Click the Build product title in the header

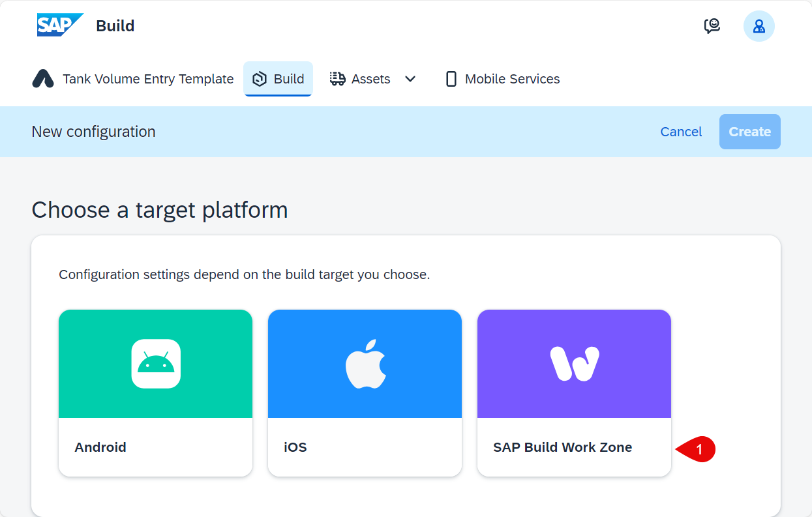(x=115, y=26)
